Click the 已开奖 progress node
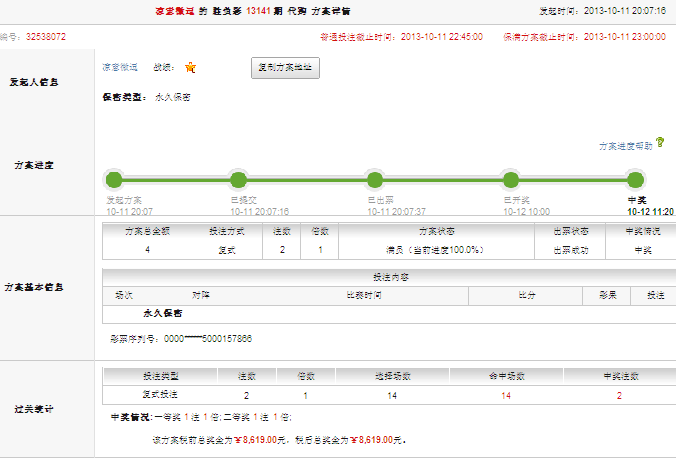The width and height of the screenshot is (676, 458). pos(511,180)
